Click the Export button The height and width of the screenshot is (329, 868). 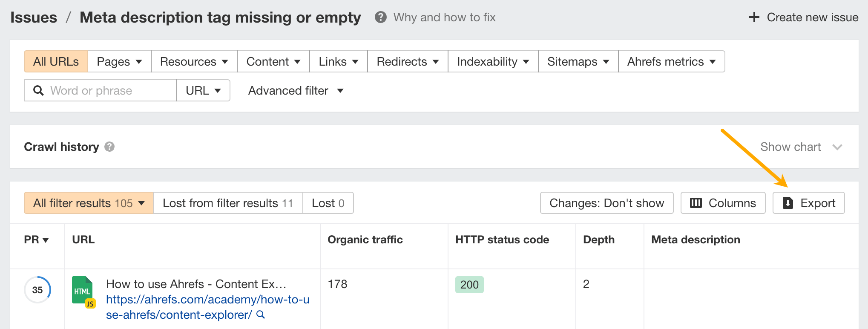[x=809, y=203]
